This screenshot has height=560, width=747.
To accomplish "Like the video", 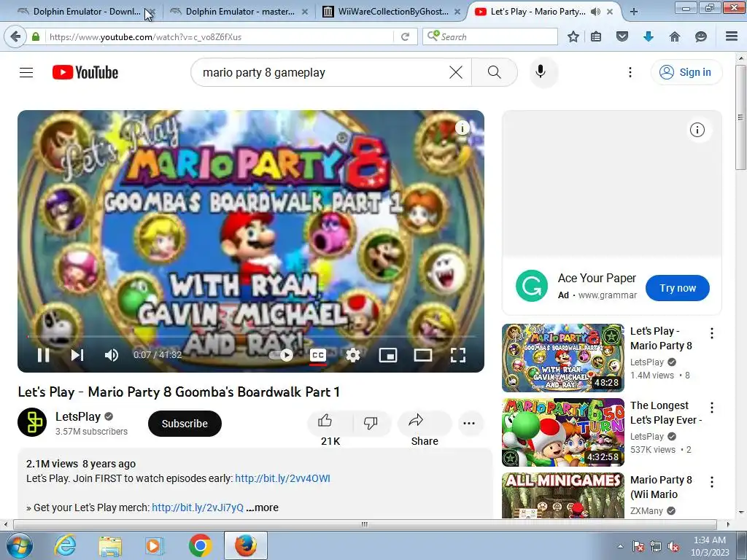I will pyautogui.click(x=330, y=424).
